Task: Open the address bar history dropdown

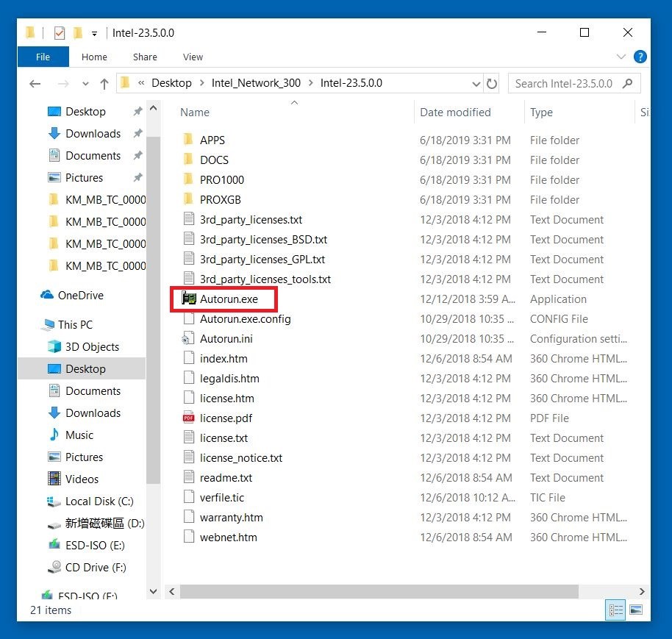Action: pos(475,84)
